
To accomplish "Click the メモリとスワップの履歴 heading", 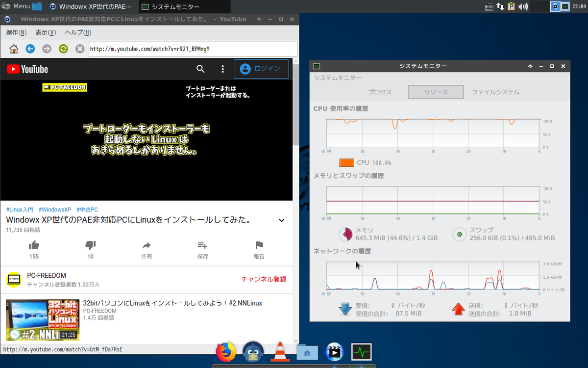I will (348, 176).
